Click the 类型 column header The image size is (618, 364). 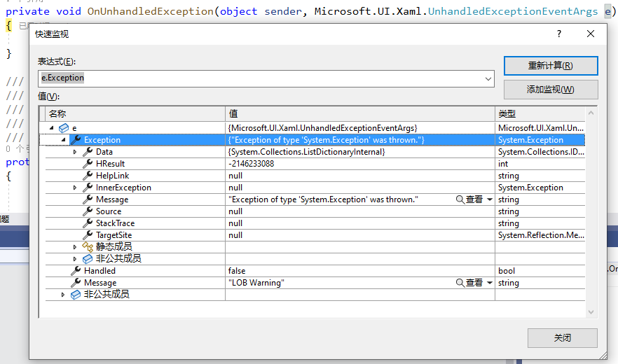pos(540,114)
